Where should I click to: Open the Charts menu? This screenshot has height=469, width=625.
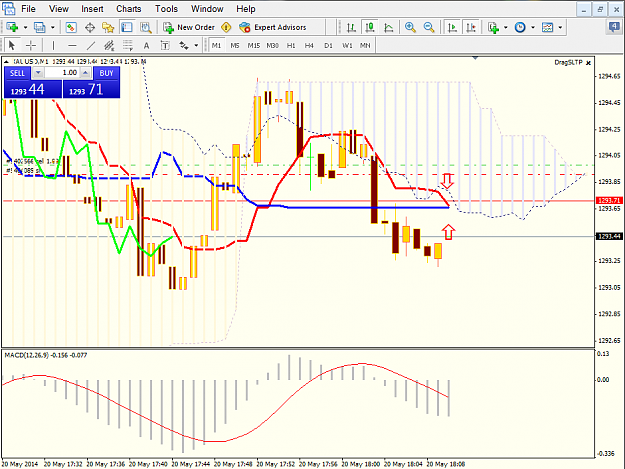point(129,9)
